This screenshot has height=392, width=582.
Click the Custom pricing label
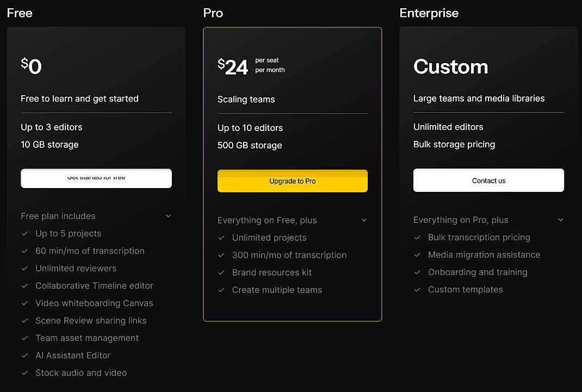click(450, 66)
